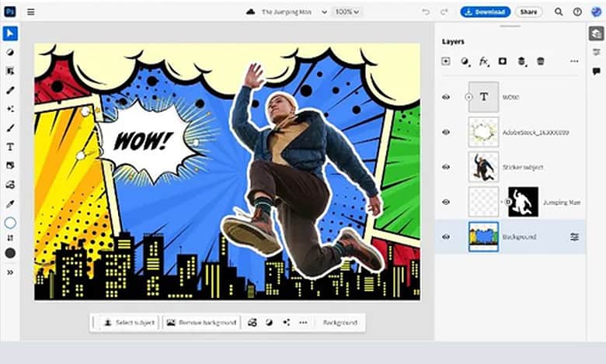Select the Jumping Man layer mask thumbnail
This screenshot has width=606, height=364.
[x=524, y=202]
